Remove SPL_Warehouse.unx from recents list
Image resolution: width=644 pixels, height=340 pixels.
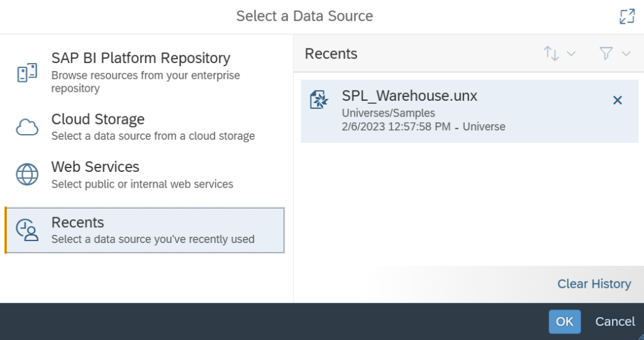(618, 100)
